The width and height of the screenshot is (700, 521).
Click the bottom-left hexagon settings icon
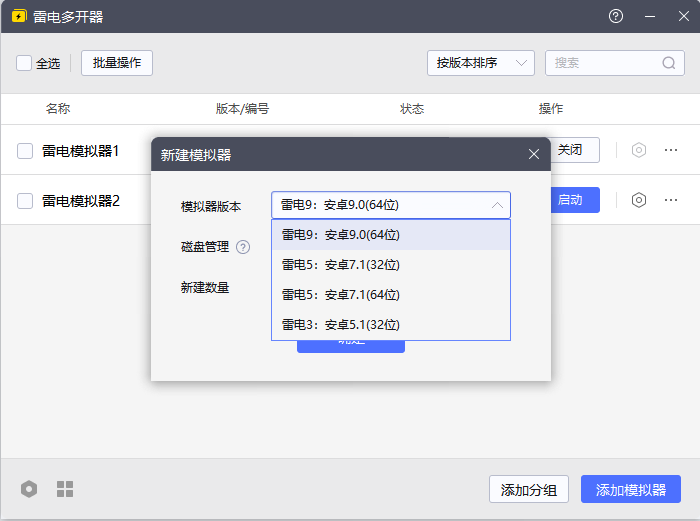point(30,489)
